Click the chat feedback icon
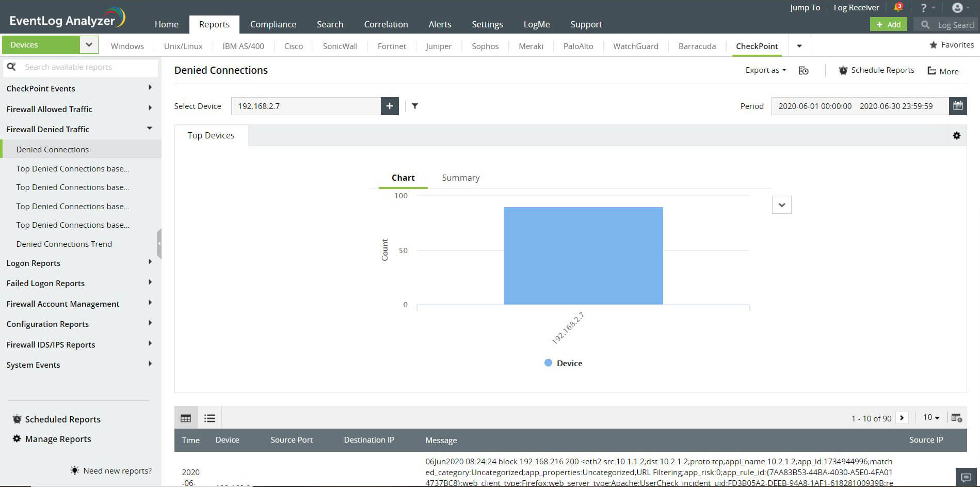Image resolution: width=980 pixels, height=487 pixels. 967,477
